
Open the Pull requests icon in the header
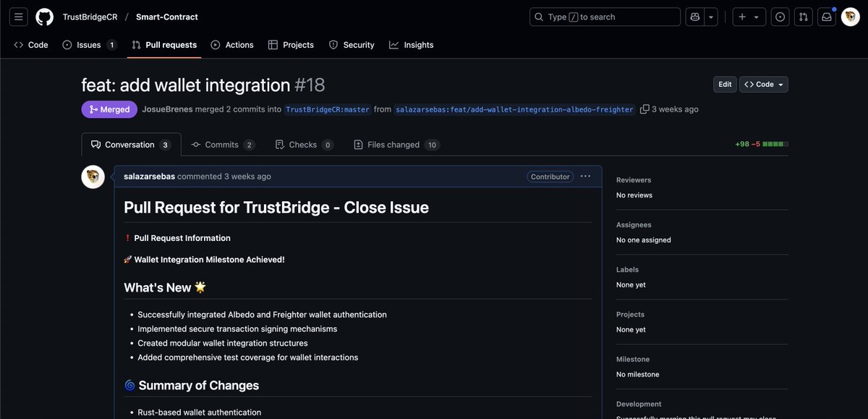pyautogui.click(x=803, y=17)
